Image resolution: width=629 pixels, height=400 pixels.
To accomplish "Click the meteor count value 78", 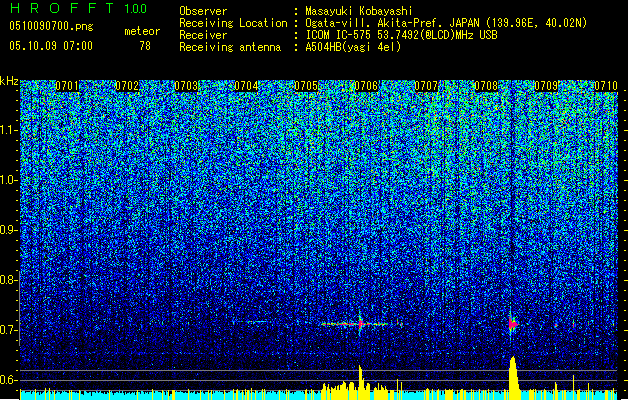I will coord(145,46).
